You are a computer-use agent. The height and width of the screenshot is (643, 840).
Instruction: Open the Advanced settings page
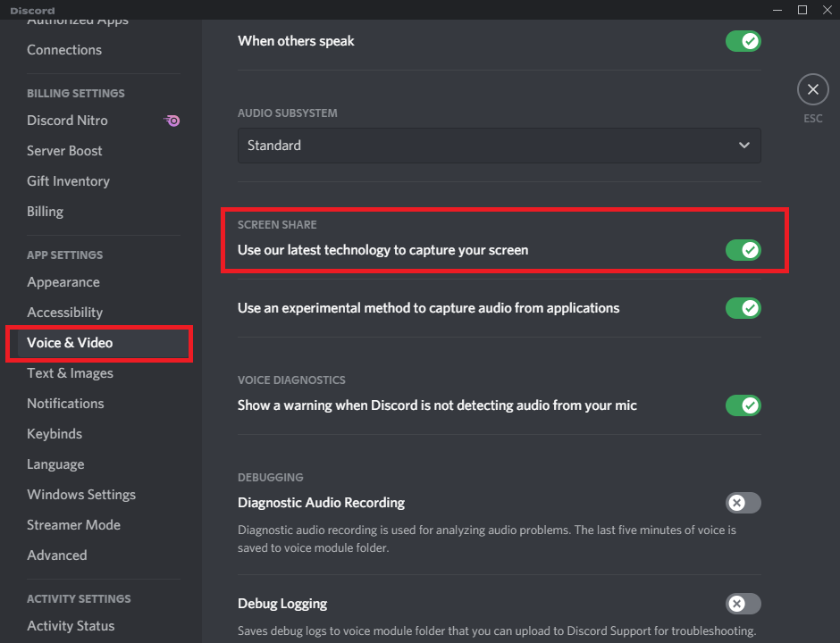[56, 555]
